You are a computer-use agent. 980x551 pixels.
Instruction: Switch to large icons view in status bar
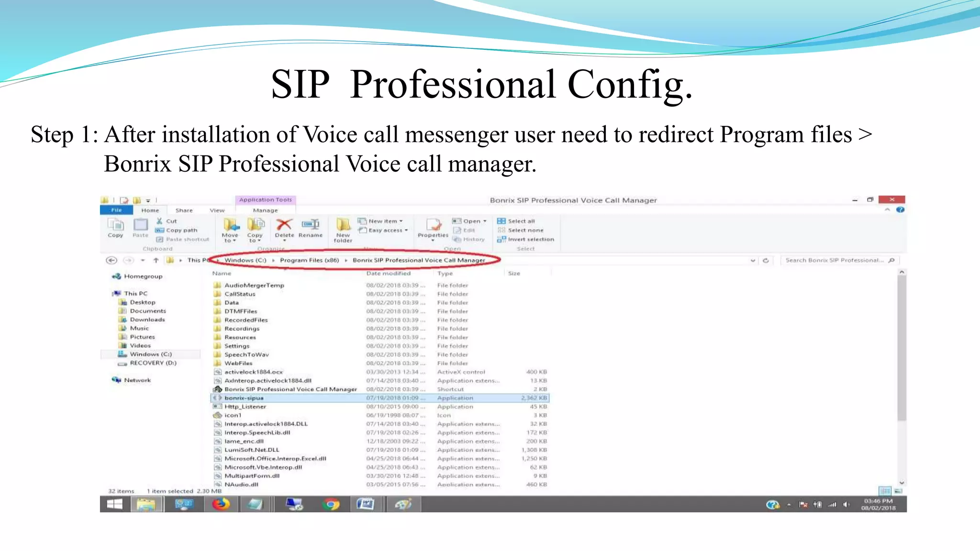(898, 491)
